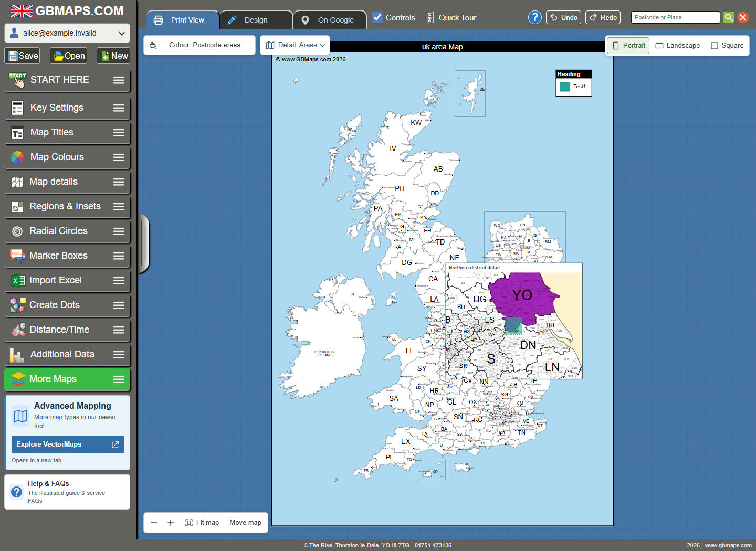Open help via blue question mark icon
The image size is (756, 551).
click(x=534, y=17)
